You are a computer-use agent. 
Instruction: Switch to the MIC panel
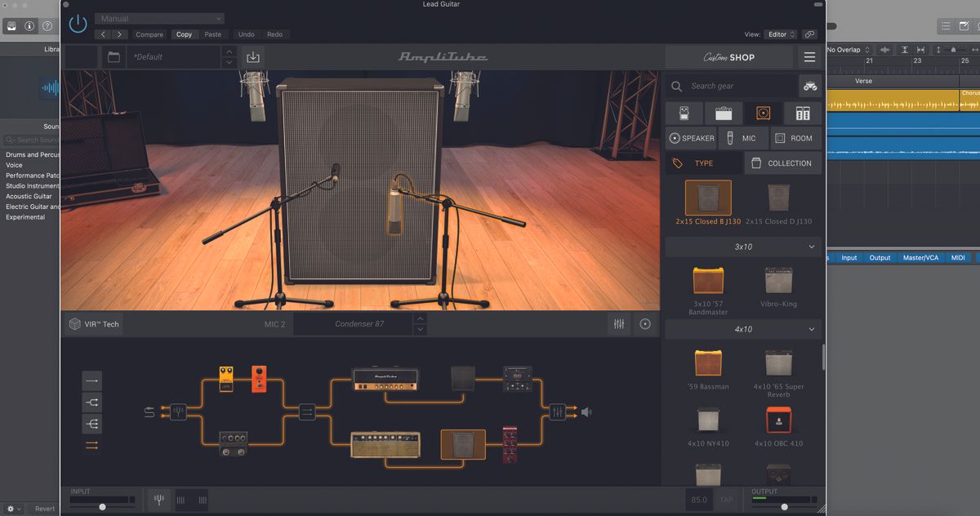(744, 138)
